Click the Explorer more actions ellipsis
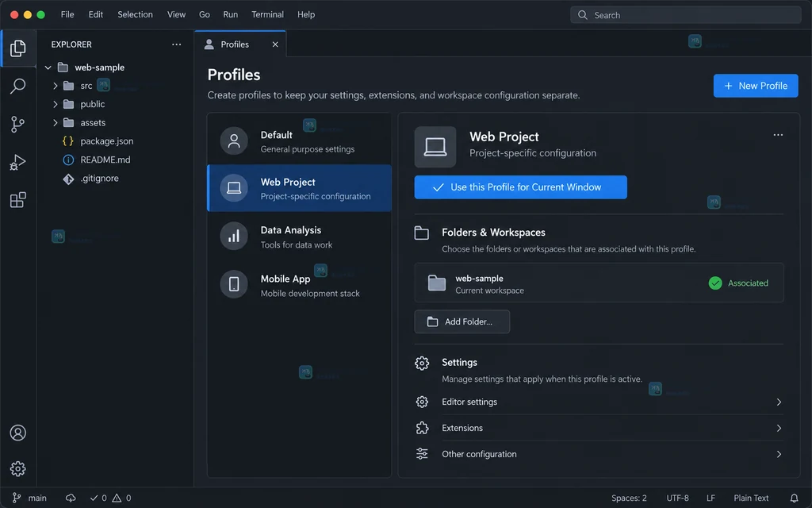The height and width of the screenshot is (508, 812). (177, 44)
